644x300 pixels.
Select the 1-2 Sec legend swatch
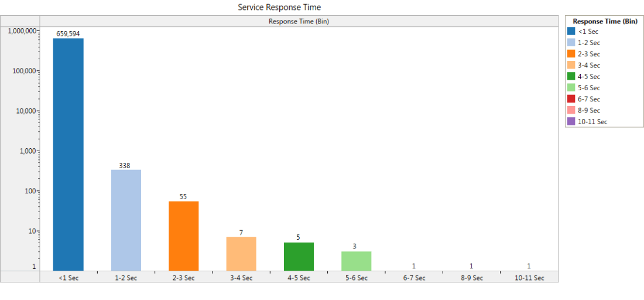pyautogui.click(x=571, y=43)
